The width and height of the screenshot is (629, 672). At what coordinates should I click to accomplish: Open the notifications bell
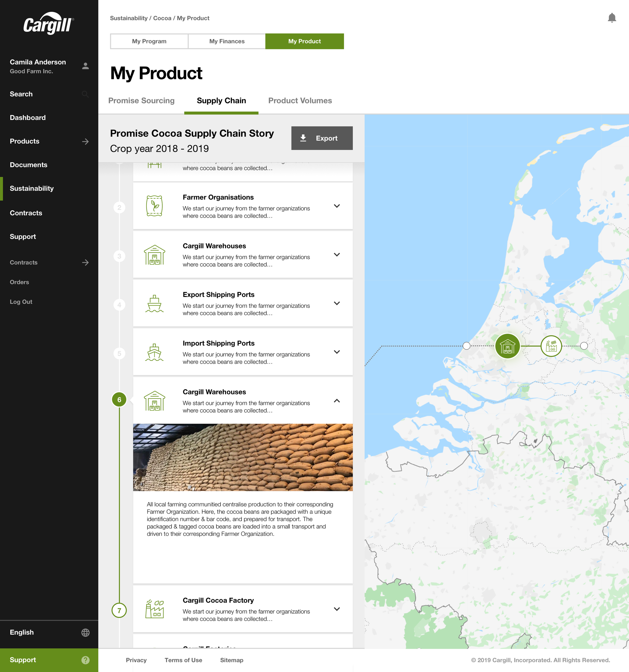click(611, 18)
